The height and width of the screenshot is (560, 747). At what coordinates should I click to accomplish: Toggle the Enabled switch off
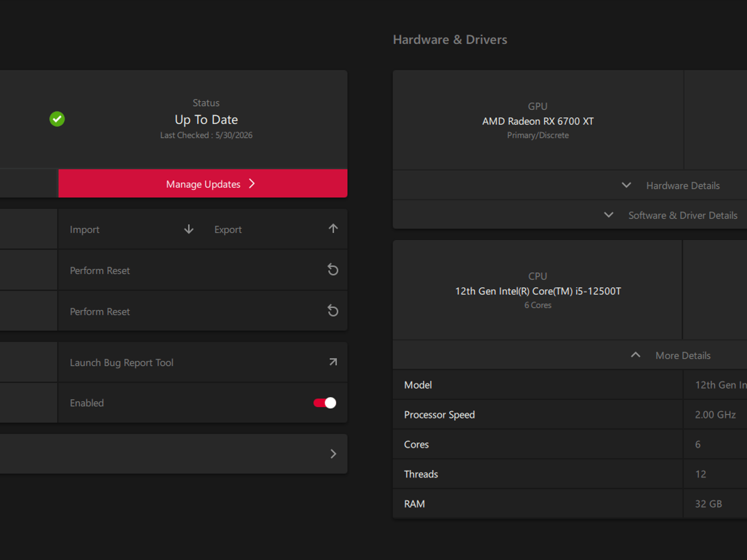point(325,403)
